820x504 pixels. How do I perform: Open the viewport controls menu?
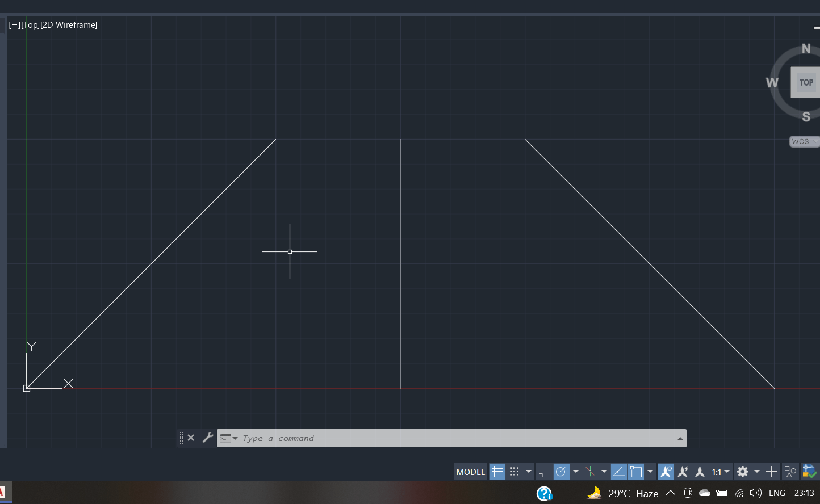coord(15,24)
